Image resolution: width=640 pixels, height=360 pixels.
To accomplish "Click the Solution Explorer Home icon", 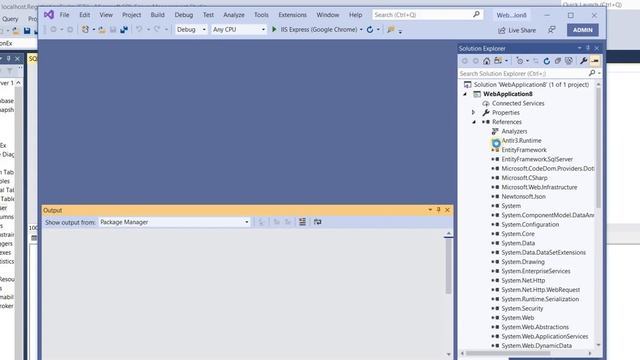I will (487, 61).
